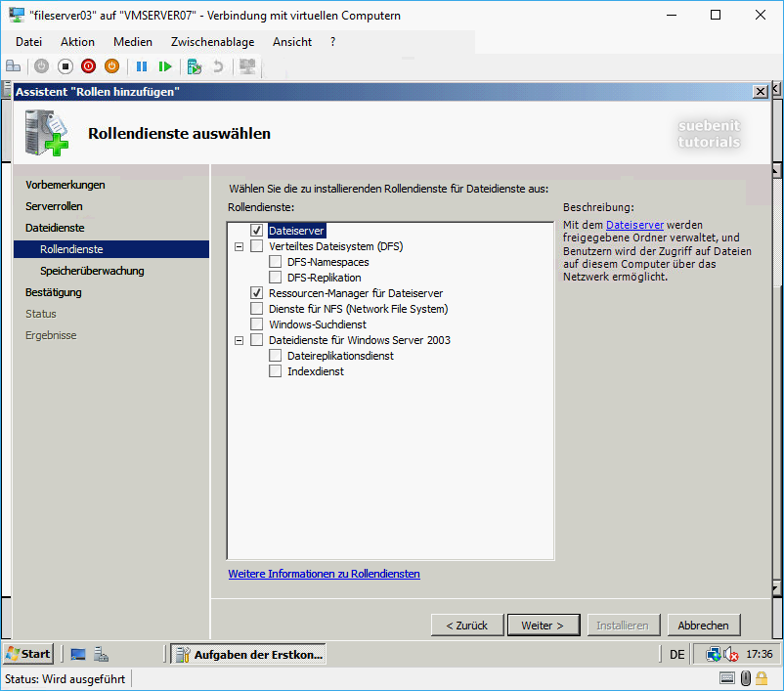Uncheck Ressourcen-Manager für Dateiserver

pos(256,293)
